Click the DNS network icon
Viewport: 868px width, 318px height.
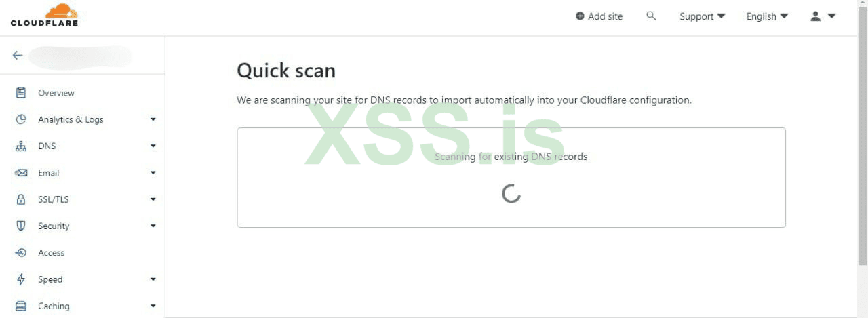pyautogui.click(x=21, y=146)
